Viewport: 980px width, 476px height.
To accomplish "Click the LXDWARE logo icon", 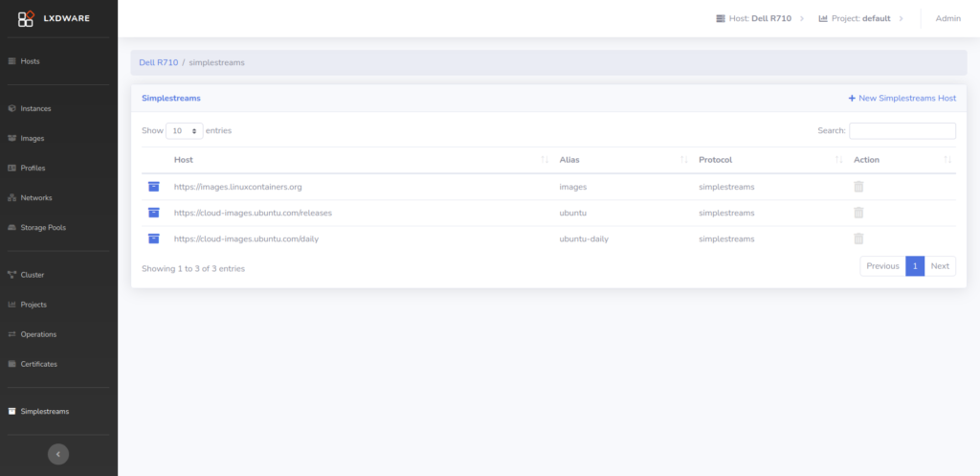I will [x=26, y=19].
